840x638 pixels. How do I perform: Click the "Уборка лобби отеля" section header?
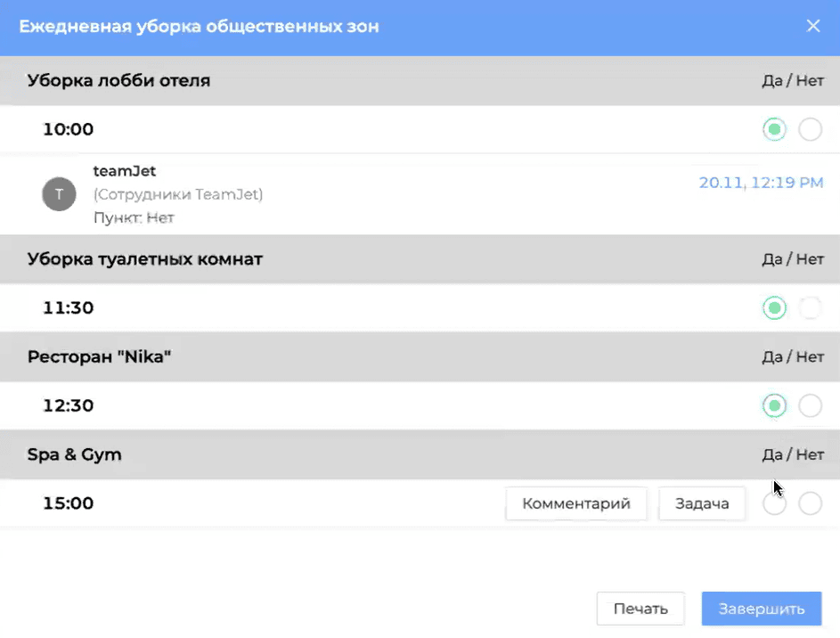click(118, 81)
